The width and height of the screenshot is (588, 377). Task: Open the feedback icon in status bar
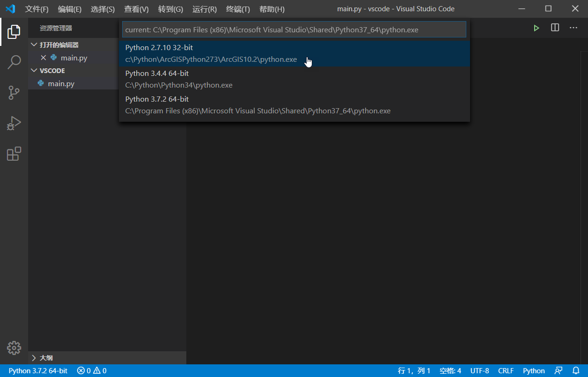pos(559,370)
